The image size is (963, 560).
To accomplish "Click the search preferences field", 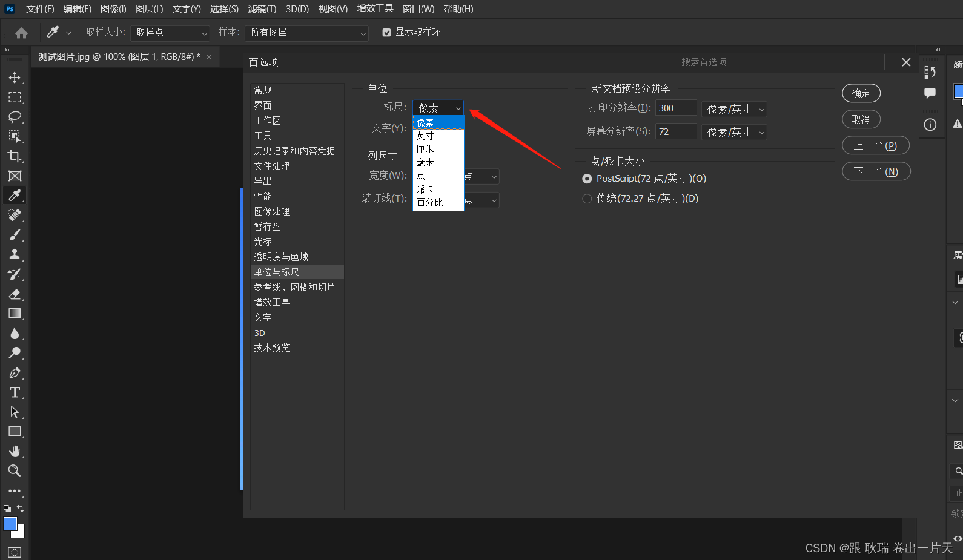I will (x=781, y=62).
